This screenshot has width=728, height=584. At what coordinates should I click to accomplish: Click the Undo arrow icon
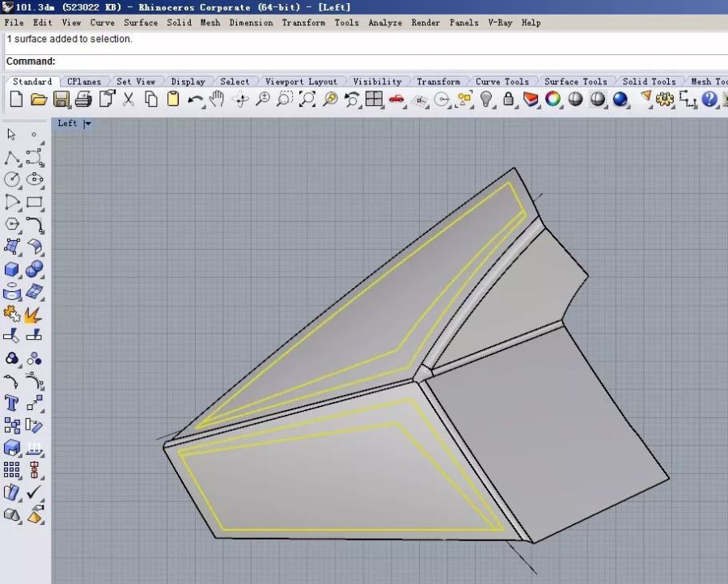(195, 99)
